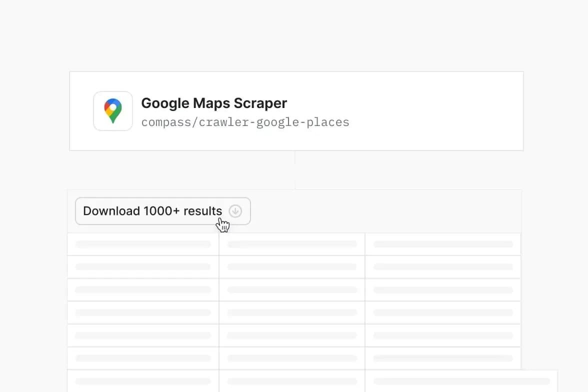This screenshot has width=588, height=392.
Task: Pick third row, third column table cell
Action: (443, 290)
